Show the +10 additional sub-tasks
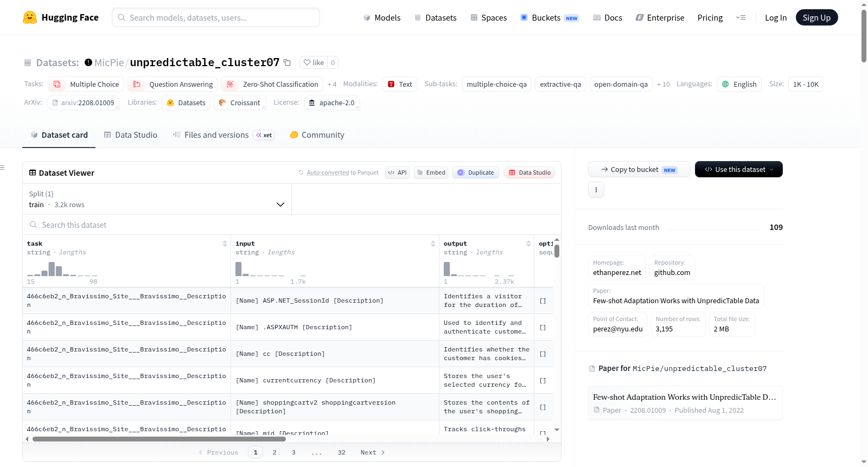The height and width of the screenshot is (467, 868). point(663,84)
